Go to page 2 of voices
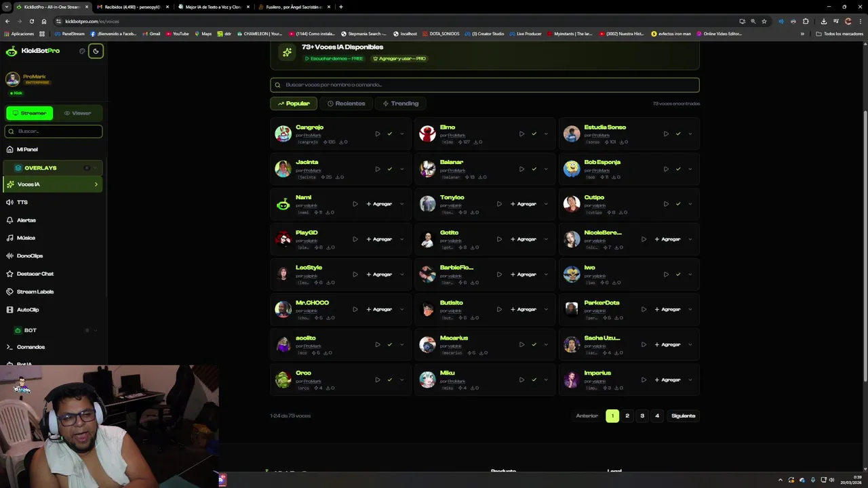868x488 pixels. [x=627, y=415]
